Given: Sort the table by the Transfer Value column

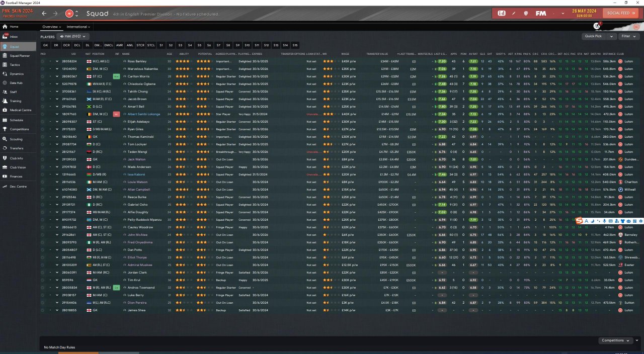Looking at the screenshot, I should click(x=376, y=54).
